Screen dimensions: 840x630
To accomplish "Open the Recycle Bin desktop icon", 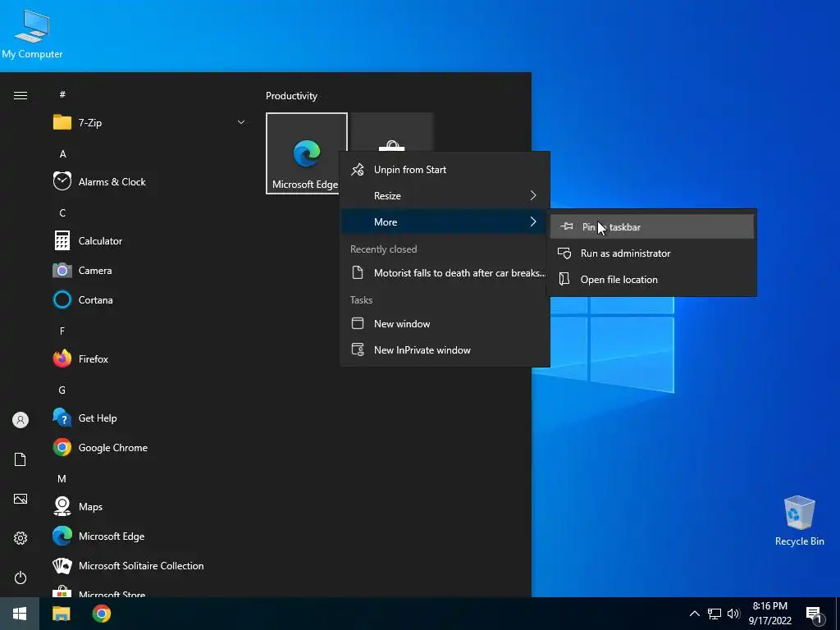I will [799, 521].
